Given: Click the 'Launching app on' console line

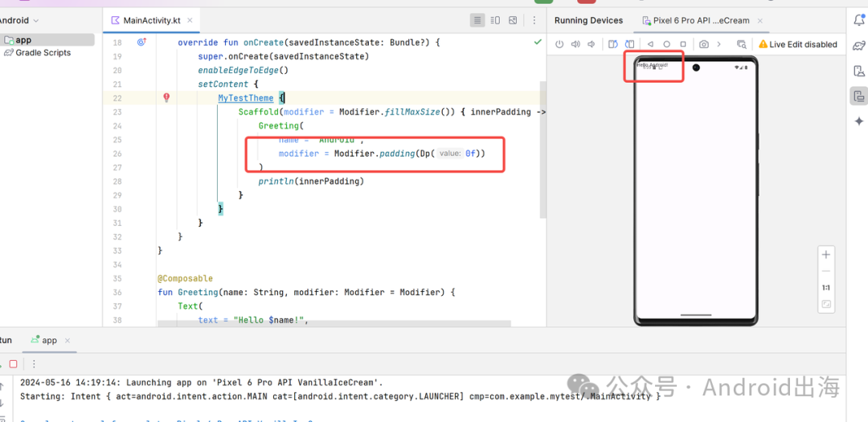Looking at the screenshot, I should point(202,383).
